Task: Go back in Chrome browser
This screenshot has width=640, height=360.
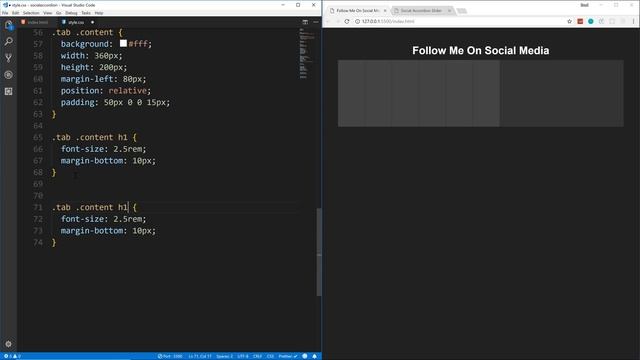Action: [327, 21]
